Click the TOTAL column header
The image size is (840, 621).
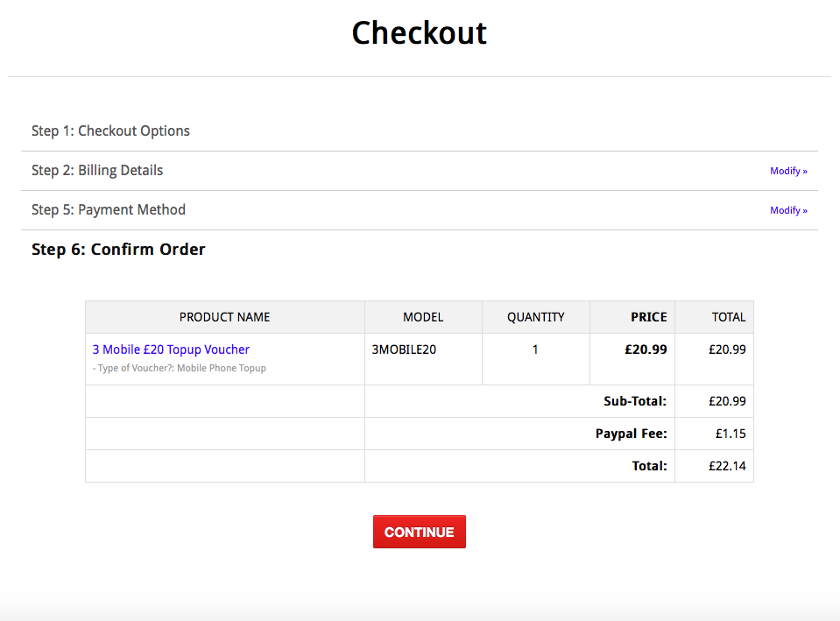point(729,317)
